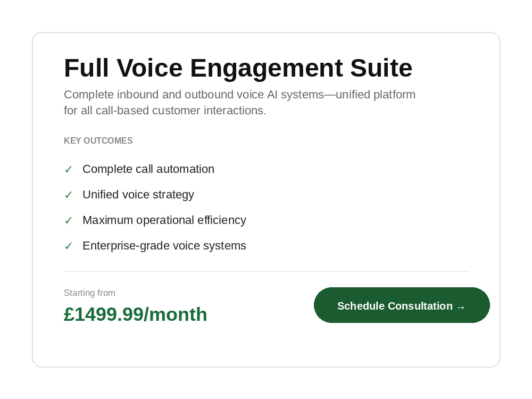Click the checkmark beside Unified voice strategy
Screen dimensions: 532x399
(69, 195)
